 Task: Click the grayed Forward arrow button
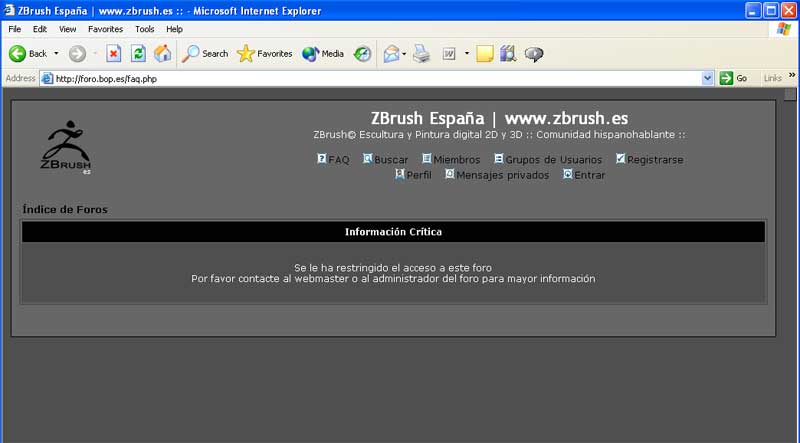click(78, 54)
